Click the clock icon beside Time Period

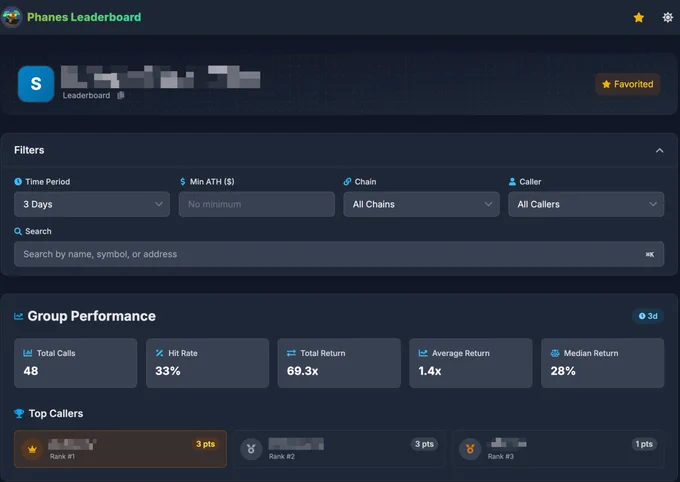coord(18,182)
